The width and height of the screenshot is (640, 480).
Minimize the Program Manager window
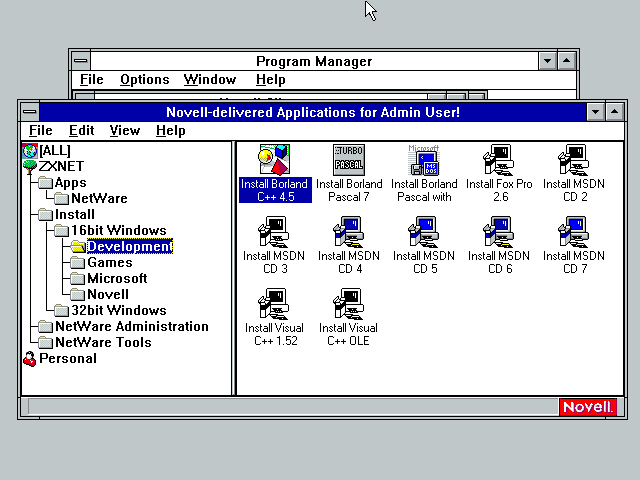(x=547, y=61)
